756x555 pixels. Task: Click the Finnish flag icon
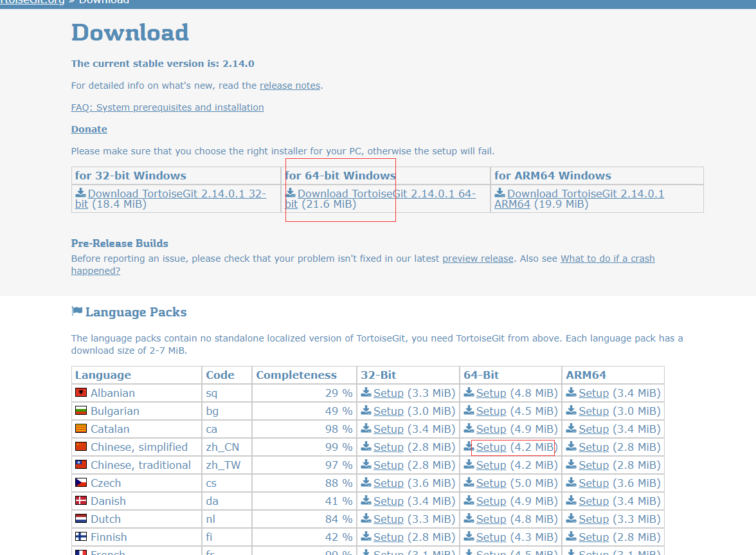click(x=81, y=537)
